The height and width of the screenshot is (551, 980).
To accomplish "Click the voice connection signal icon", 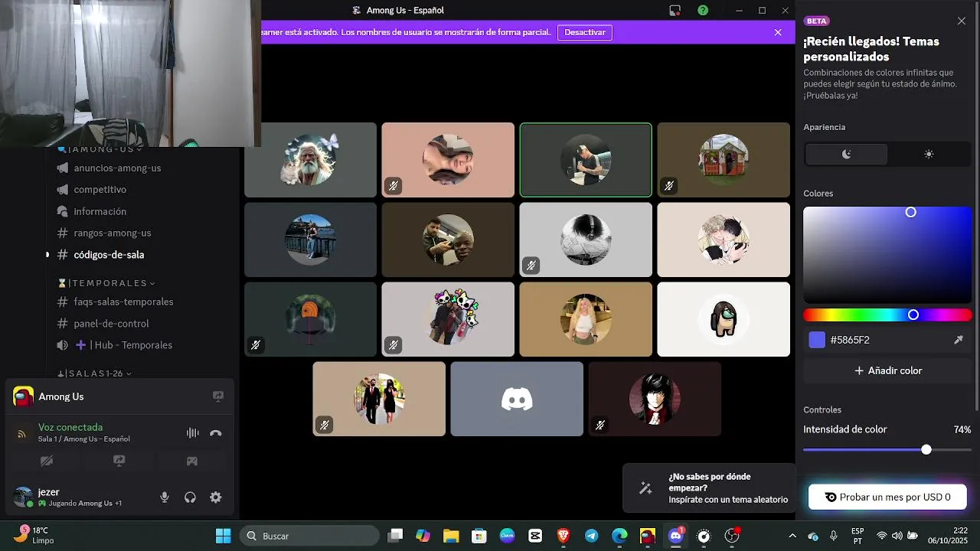I will (x=21, y=433).
